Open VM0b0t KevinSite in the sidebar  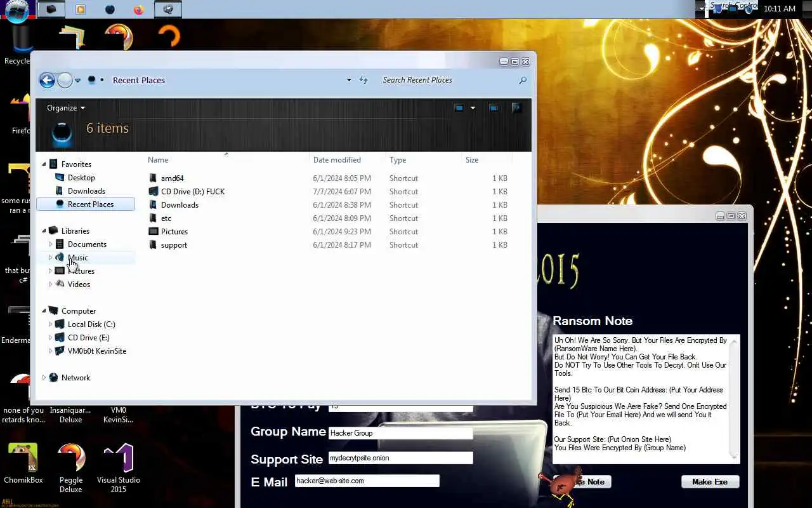tap(96, 351)
